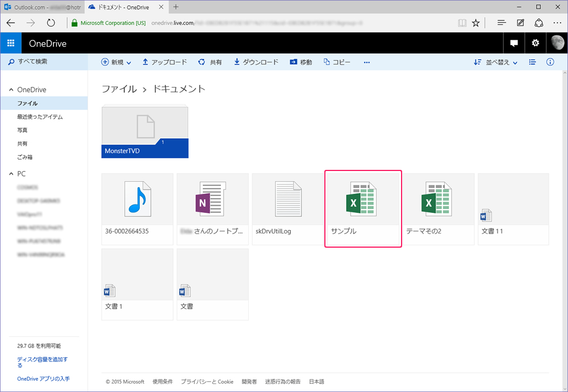Click the 29.7 GB を利用可能 text
The height and width of the screenshot is (392, 568).
click(39, 345)
